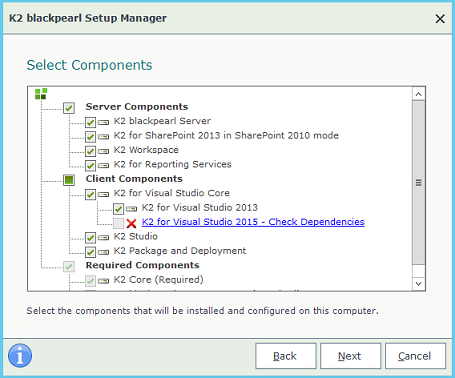The height and width of the screenshot is (378, 455).
Task: Toggle the Server Components checkbox
Action: click(x=69, y=108)
